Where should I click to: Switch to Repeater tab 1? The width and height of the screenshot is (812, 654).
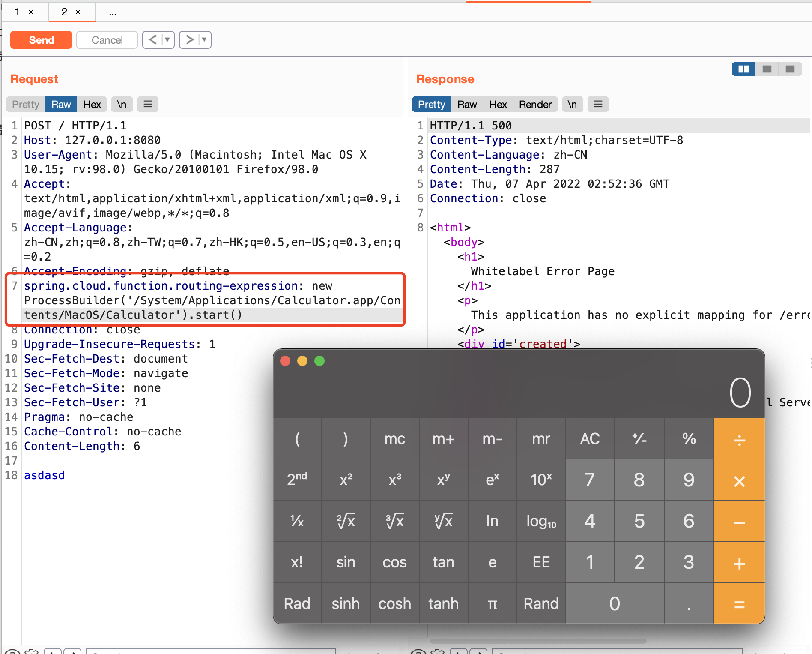(x=17, y=12)
